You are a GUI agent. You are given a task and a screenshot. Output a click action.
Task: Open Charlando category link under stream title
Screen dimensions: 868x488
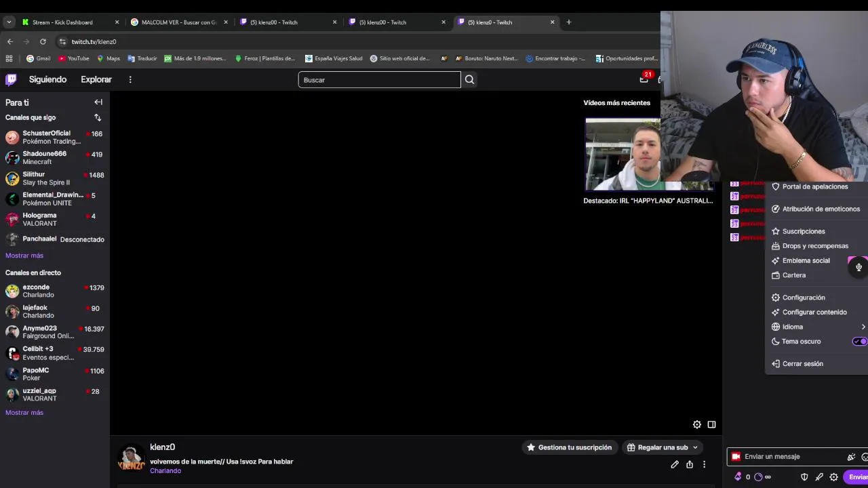pos(165,471)
